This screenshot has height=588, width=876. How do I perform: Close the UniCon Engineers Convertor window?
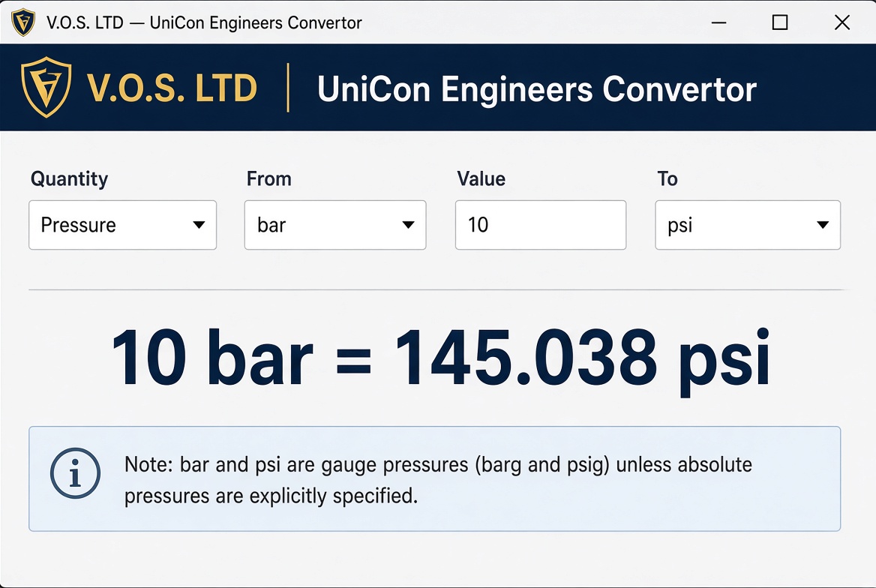842,22
